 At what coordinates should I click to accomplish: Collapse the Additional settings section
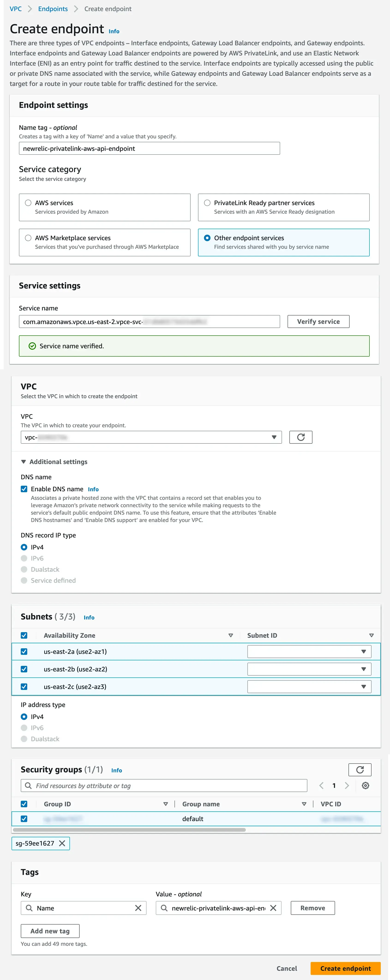tap(24, 461)
